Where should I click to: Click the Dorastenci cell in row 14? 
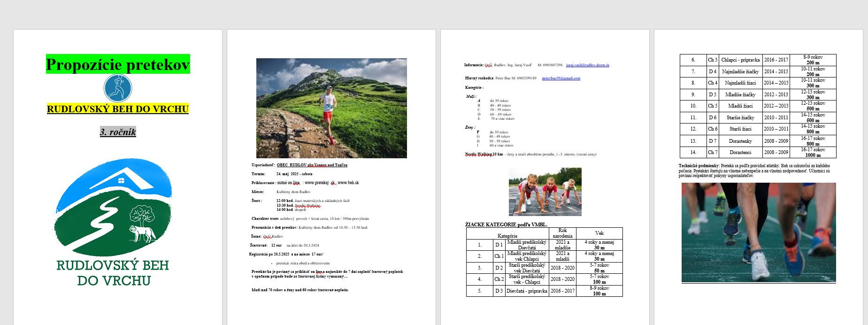coord(741,153)
